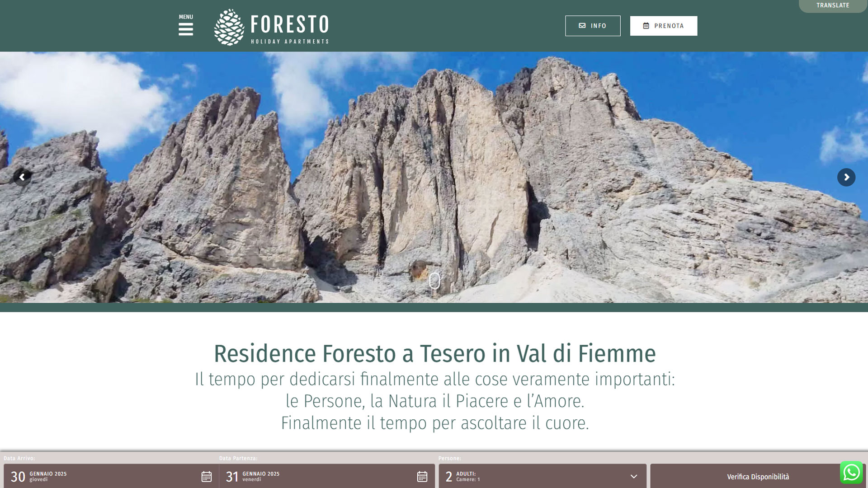This screenshot has height=488, width=868.
Task: Click the Residence Foresto a Tesero heading
Action: click(x=434, y=353)
